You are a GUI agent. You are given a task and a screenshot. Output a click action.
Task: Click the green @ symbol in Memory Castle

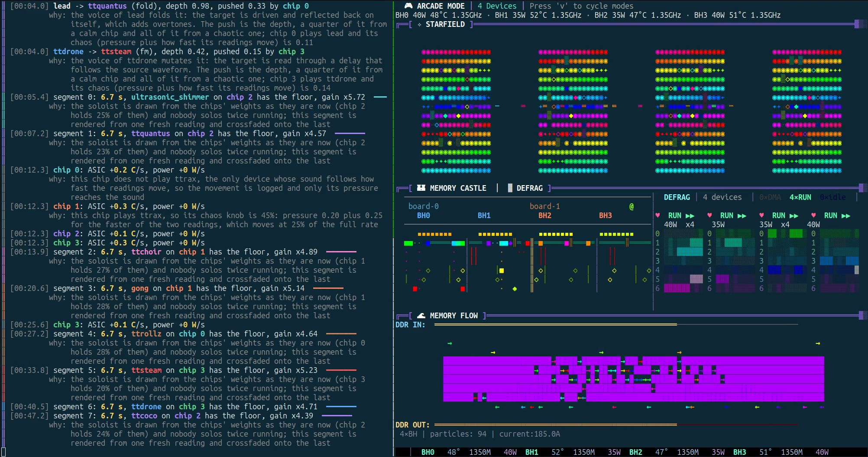click(x=632, y=206)
